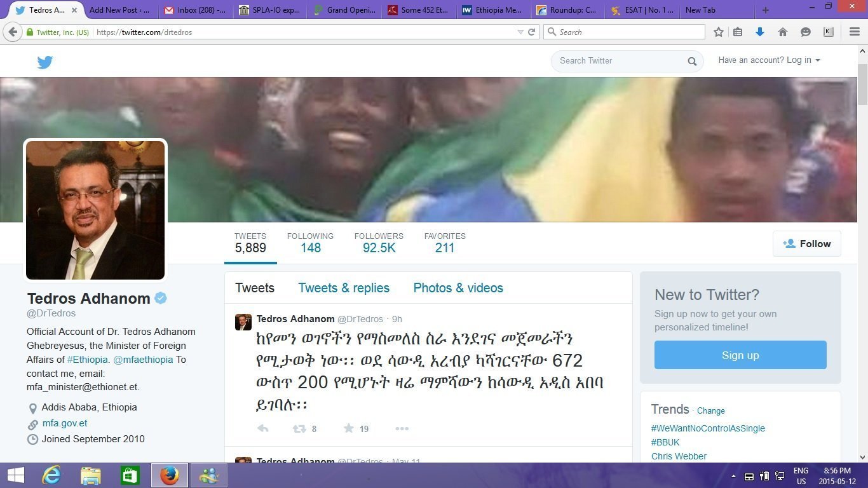Screen dimensions: 868x488
Task: Open the Windows Store taskbar icon
Action: click(130, 475)
